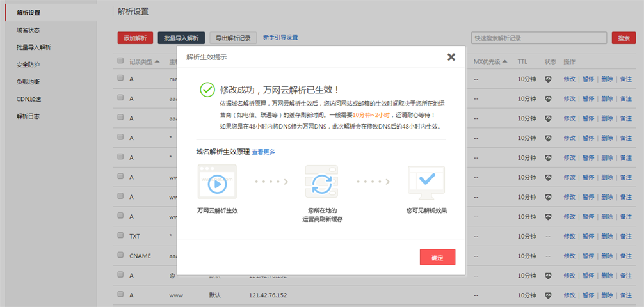644x307 pixels.
Task: Click the carrier cache refresh icon
Action: 322,184
